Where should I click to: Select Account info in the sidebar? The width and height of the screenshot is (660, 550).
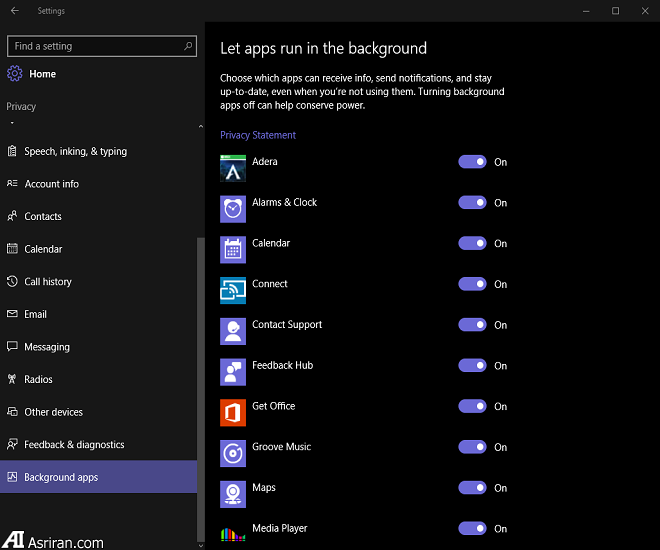(x=51, y=184)
